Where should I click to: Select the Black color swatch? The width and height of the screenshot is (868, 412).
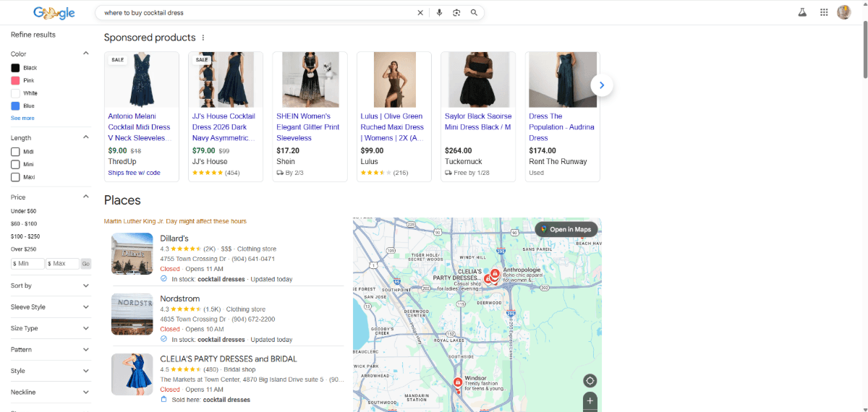click(x=15, y=68)
